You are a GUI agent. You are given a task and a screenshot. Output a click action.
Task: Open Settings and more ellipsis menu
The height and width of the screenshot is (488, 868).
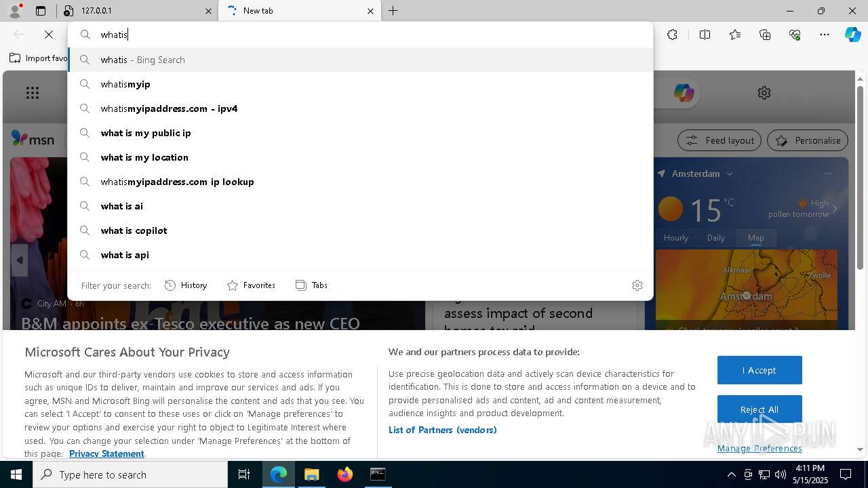(825, 35)
